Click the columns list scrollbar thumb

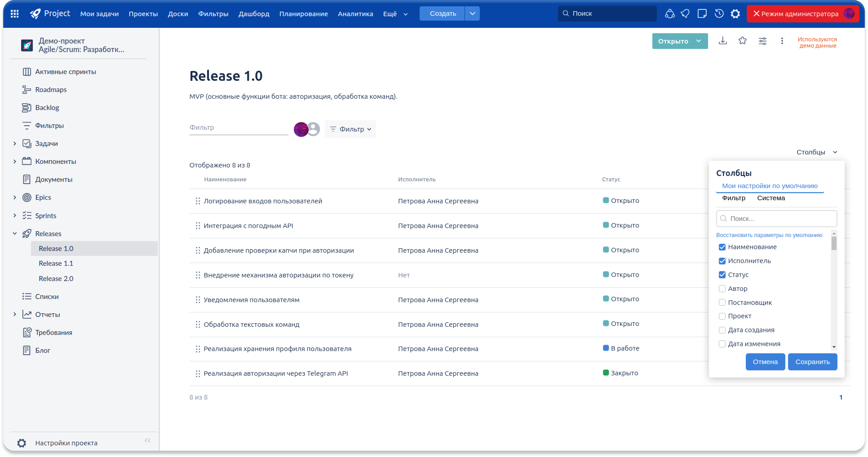point(834,244)
